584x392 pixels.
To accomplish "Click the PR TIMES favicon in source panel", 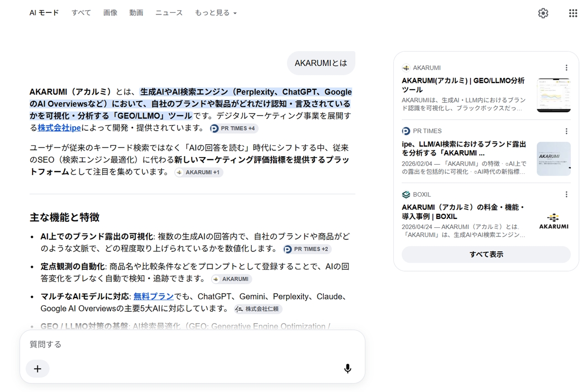I will [x=406, y=131].
